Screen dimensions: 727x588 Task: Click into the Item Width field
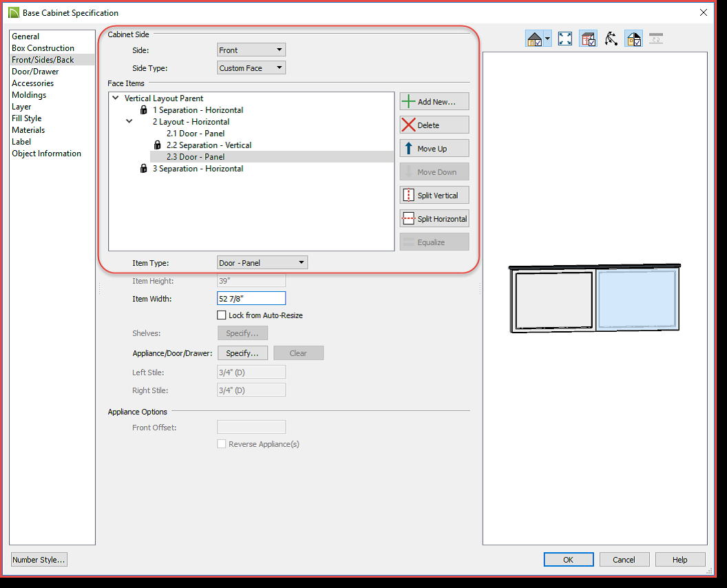251,298
